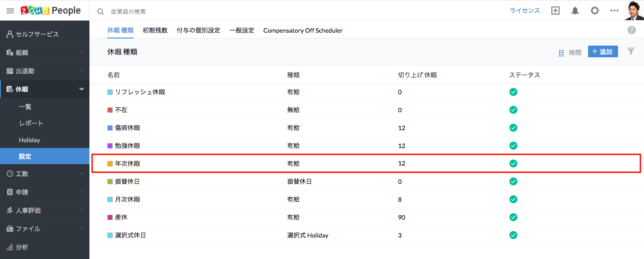Click the 追加 button
Screen dimensions: 644x259
(603, 51)
